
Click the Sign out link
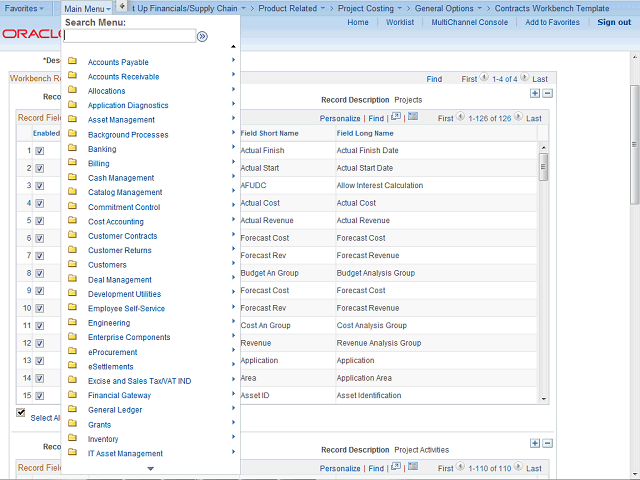click(614, 22)
